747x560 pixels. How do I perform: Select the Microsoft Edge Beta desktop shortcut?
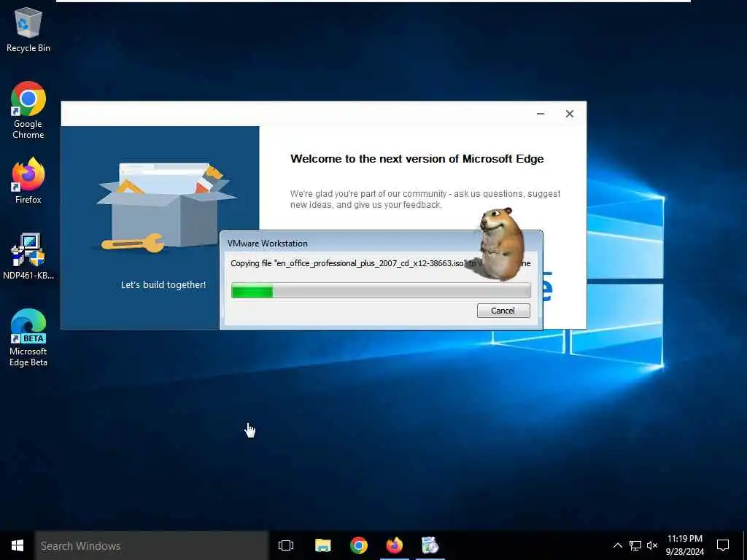[x=28, y=338]
